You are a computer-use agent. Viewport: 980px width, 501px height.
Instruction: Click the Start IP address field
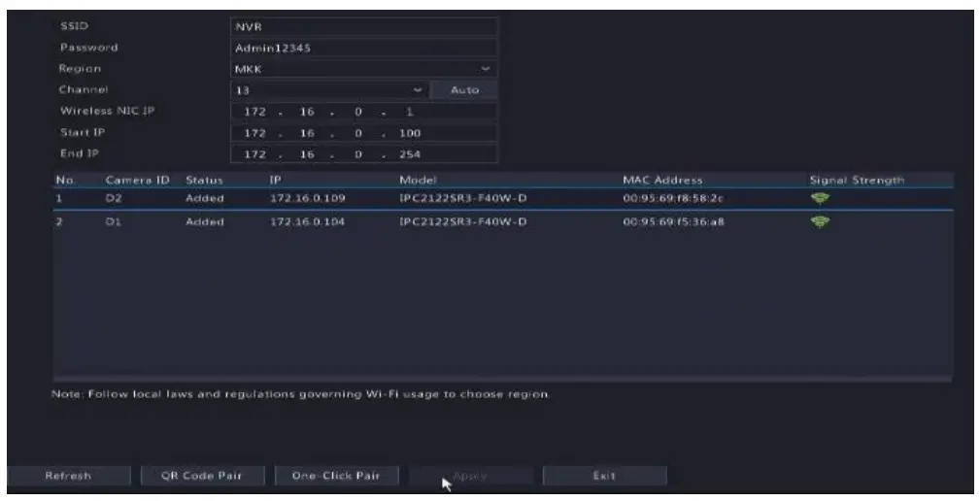(364, 133)
